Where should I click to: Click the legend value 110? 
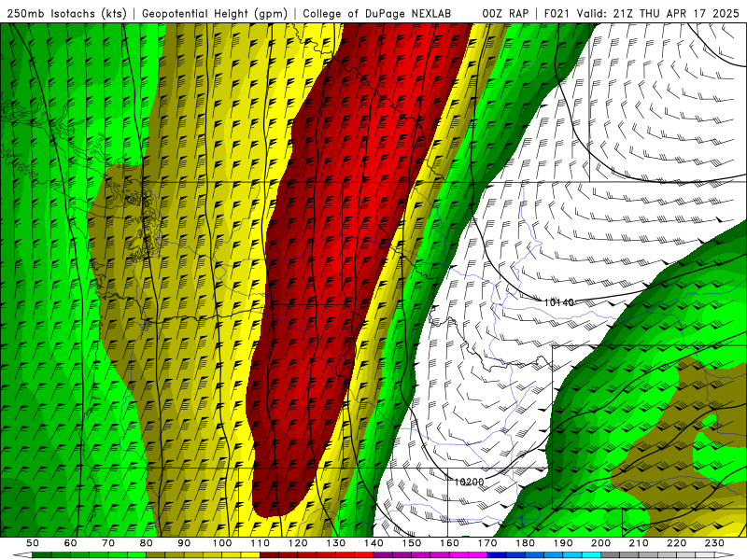coord(261,543)
